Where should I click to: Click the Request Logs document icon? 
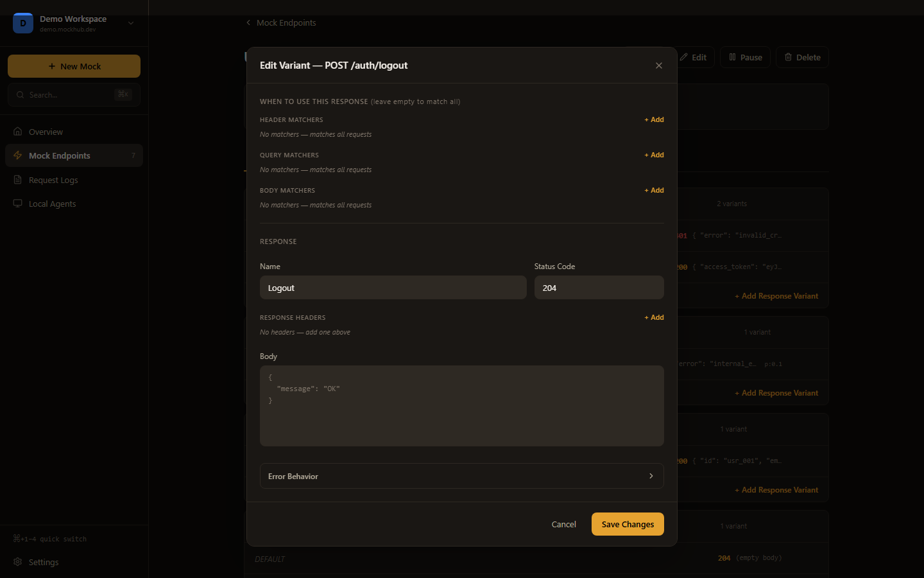pos(18,180)
